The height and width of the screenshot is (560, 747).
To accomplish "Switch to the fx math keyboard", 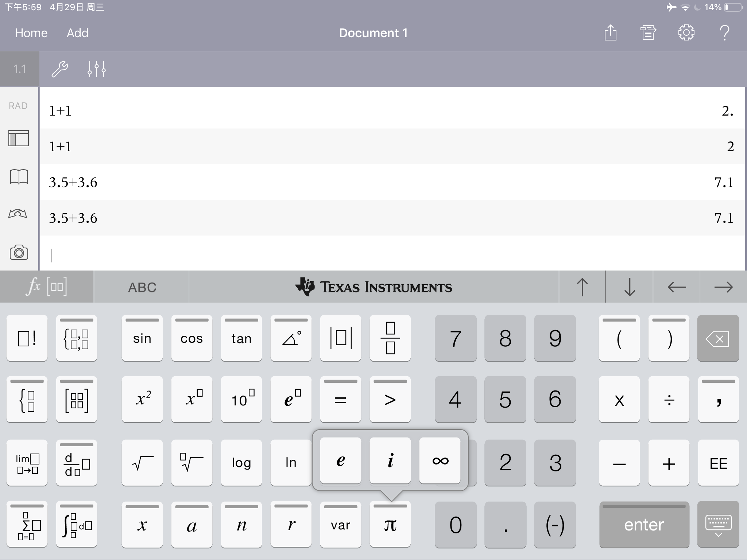I will [x=47, y=287].
